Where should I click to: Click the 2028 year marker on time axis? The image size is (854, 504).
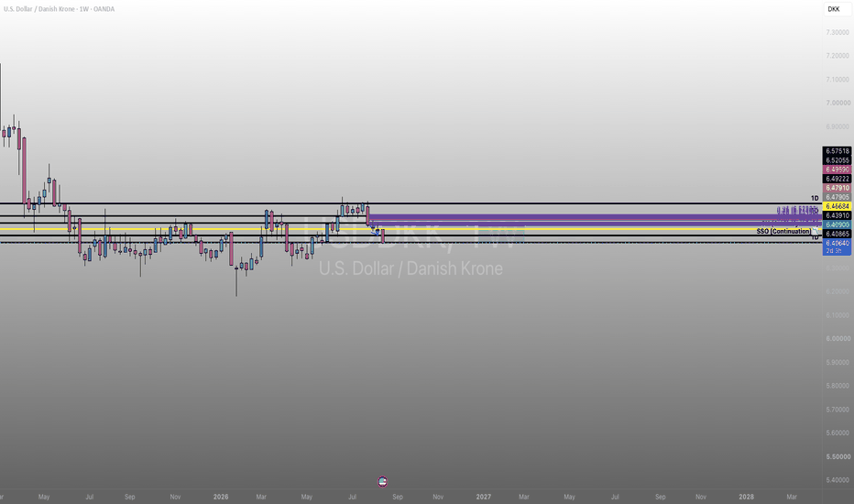coord(746,497)
